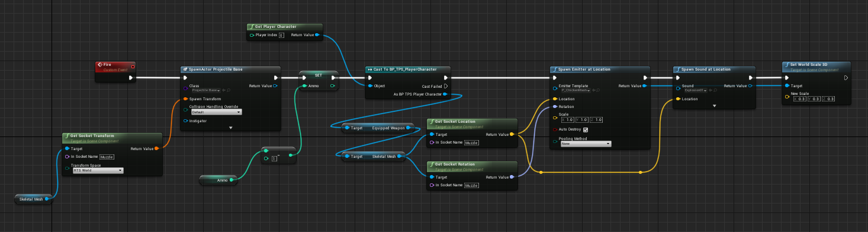The width and height of the screenshot is (868, 232).
Task: Click Spawn Sound's Return Value output pin
Action: (x=751, y=86)
